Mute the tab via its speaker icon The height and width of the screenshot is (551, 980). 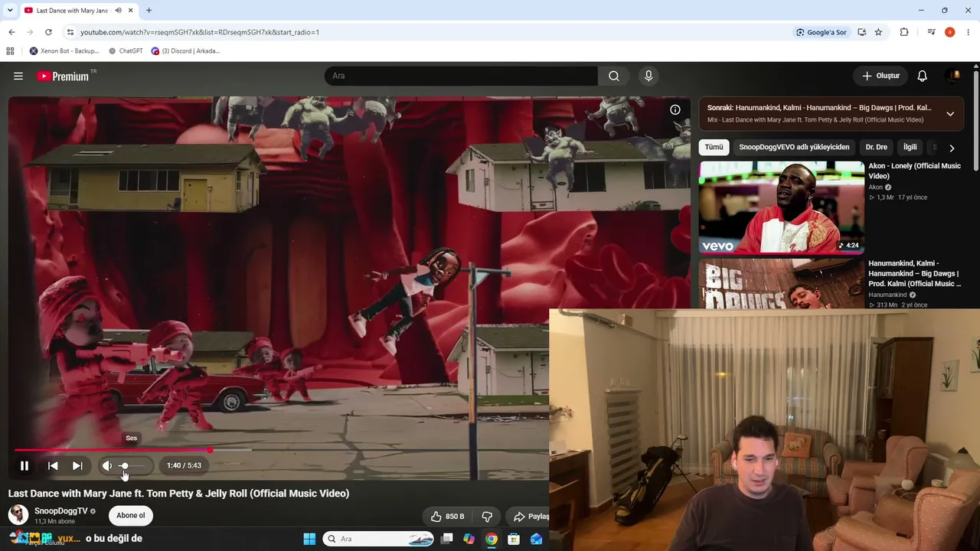tap(118, 11)
